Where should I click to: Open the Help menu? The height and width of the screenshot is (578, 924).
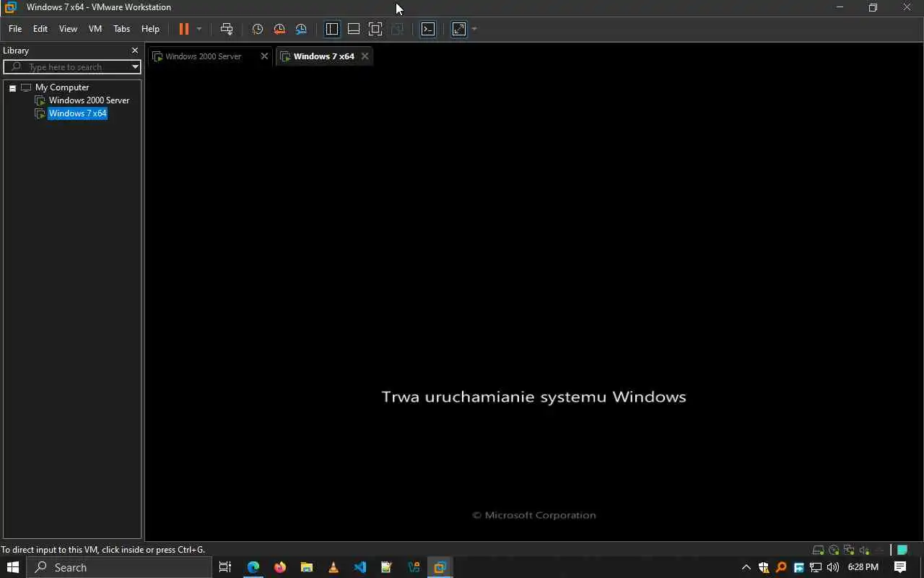click(150, 29)
